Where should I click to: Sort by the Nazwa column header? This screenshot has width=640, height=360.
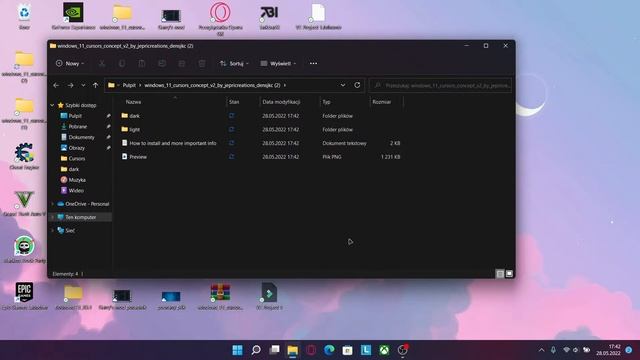[133, 102]
